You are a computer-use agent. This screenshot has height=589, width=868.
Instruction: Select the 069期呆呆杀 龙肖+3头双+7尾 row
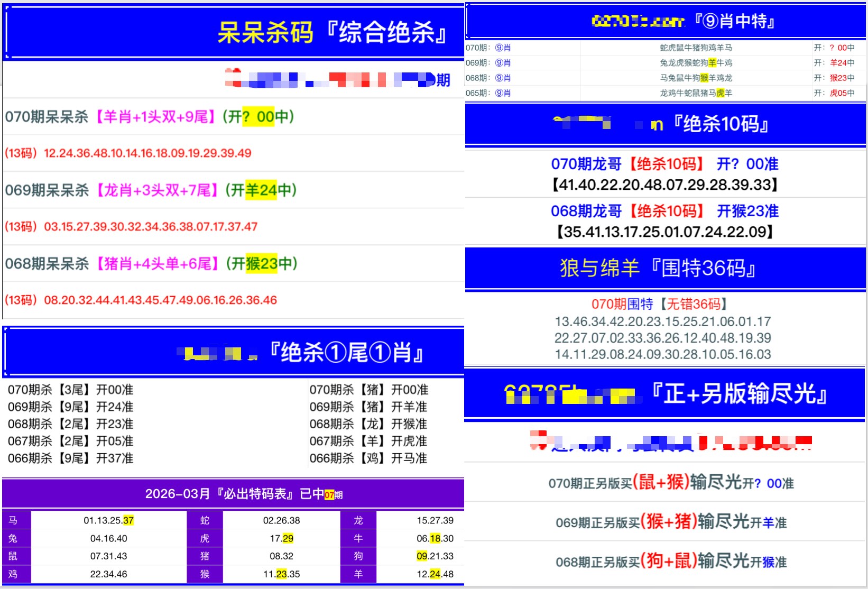point(151,190)
